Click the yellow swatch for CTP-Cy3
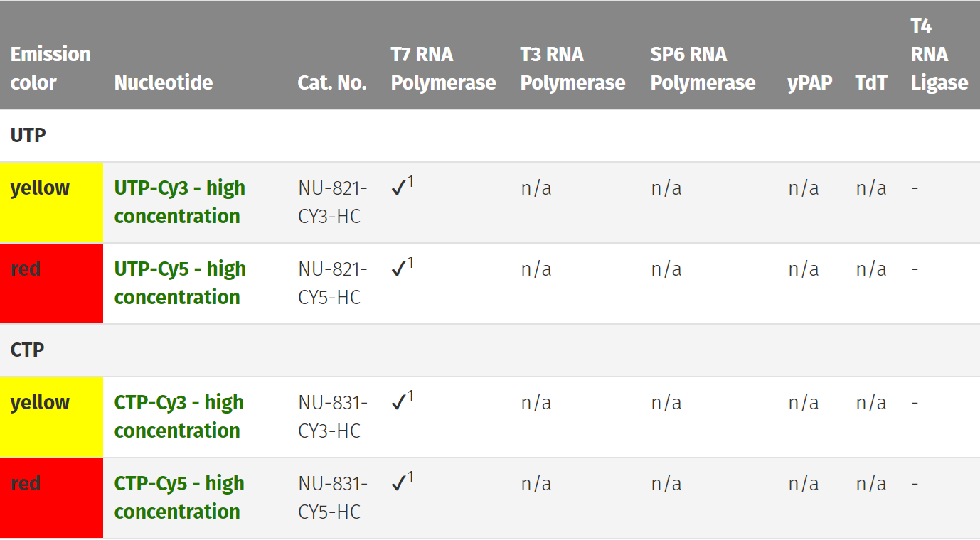This screenshot has height=540, width=980. pos(51,417)
